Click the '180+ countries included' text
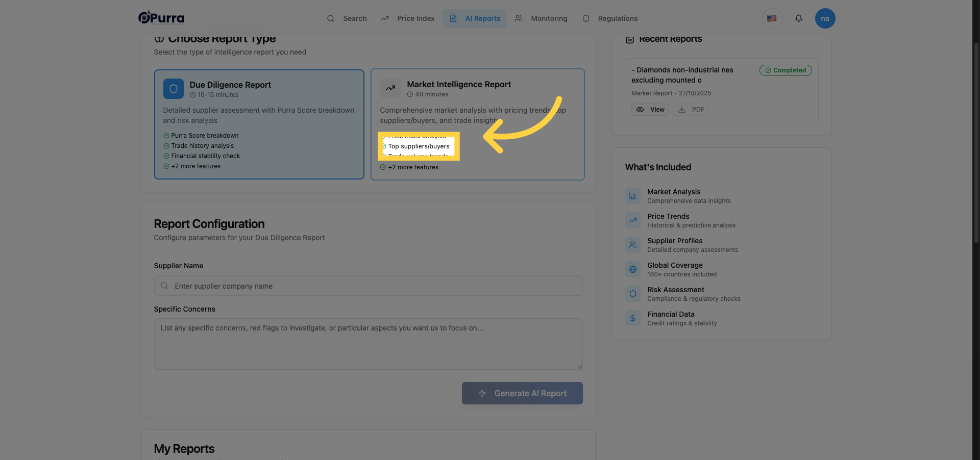Screen dimensions: 980x460 (x=682, y=274)
